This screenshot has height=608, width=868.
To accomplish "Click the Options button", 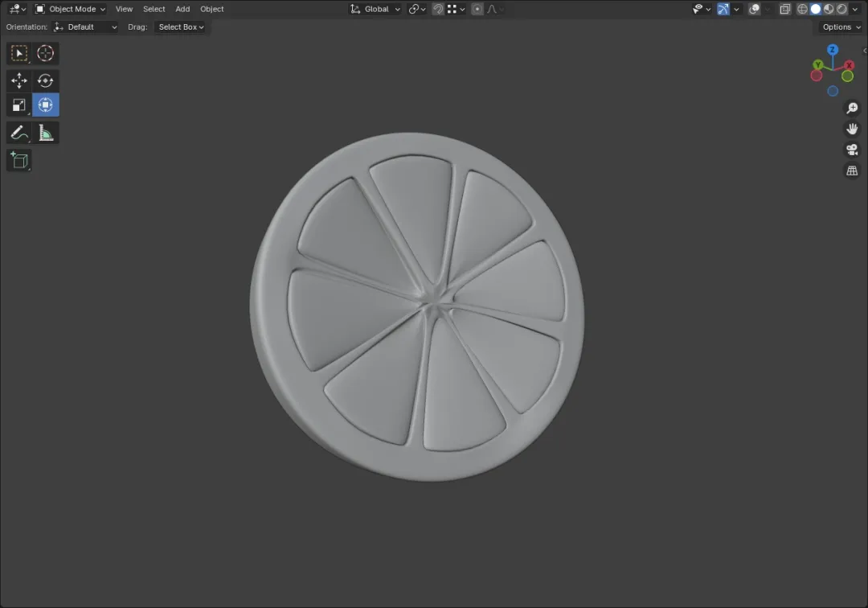I will click(x=841, y=27).
